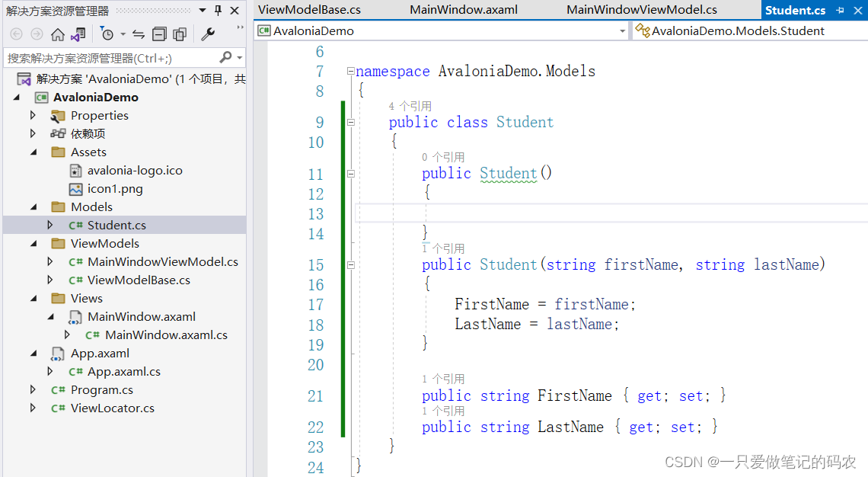This screenshot has height=477, width=868.
Task: Collapse all nodes with the Collapse All icon
Action: coord(159,34)
